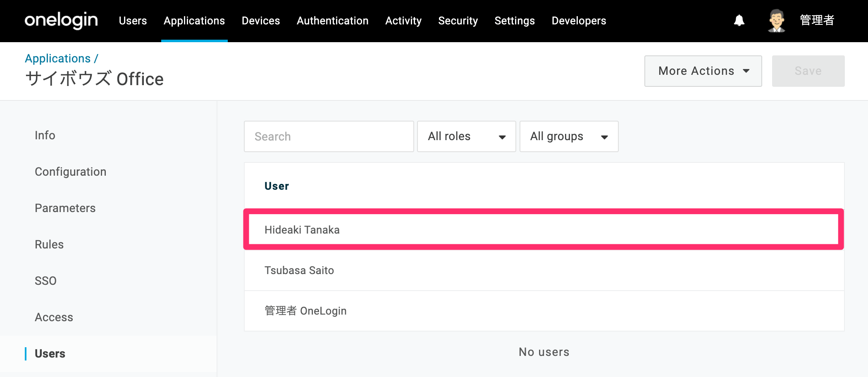
Task: Go to the OneLogin home logo
Action: click(x=61, y=20)
